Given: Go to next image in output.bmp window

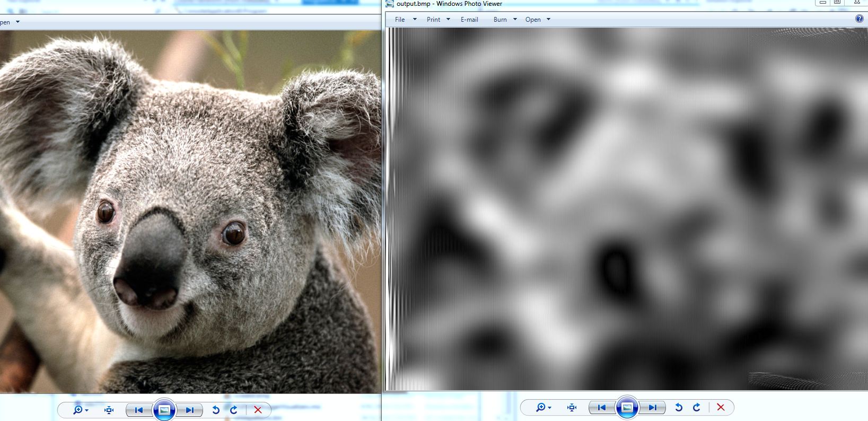Looking at the screenshot, I should pyautogui.click(x=652, y=407).
